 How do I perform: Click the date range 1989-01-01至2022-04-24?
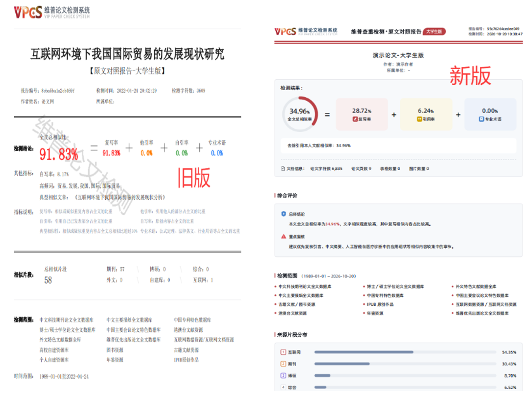click(64, 376)
